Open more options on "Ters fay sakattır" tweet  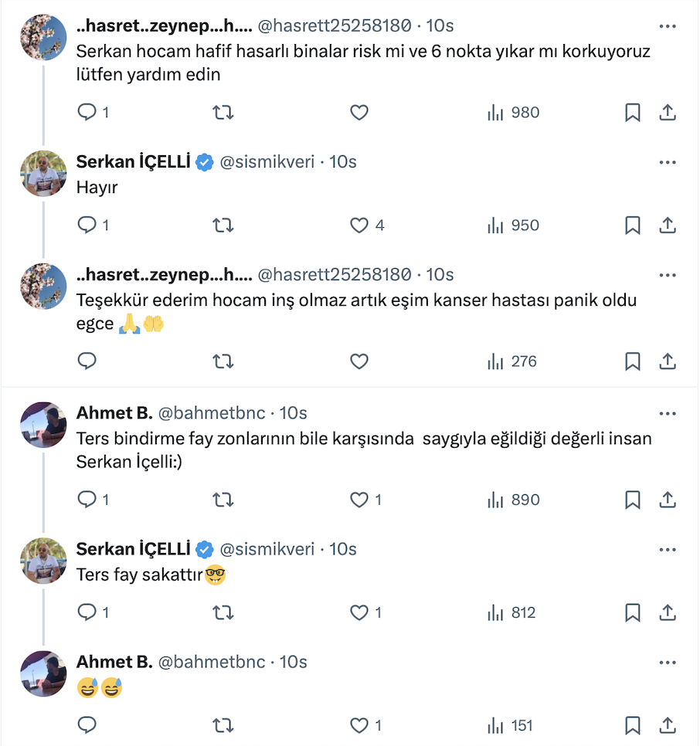tap(667, 549)
